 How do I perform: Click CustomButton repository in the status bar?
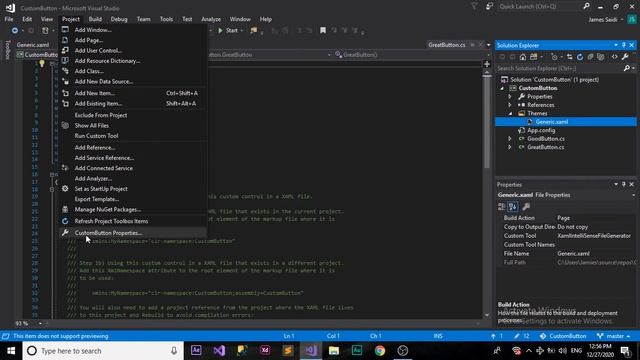(x=563, y=336)
